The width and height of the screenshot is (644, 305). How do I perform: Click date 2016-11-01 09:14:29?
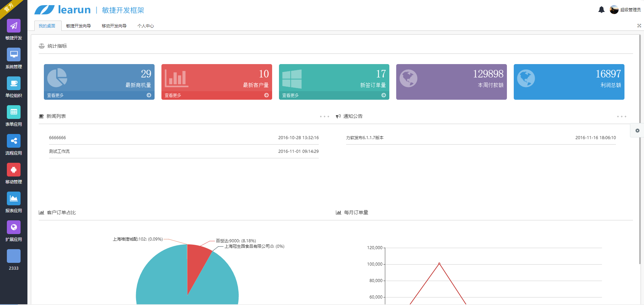click(298, 151)
